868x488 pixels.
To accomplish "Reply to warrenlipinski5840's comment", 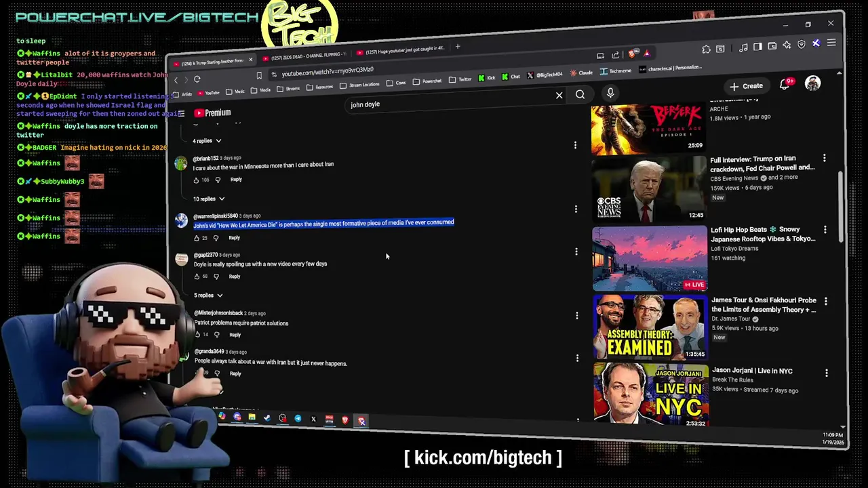I will 234,238.
